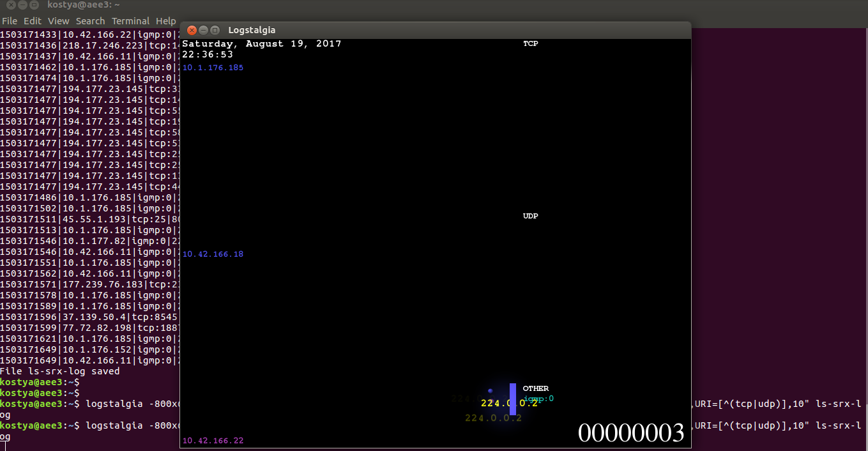Click the TCP protocol label in Logstalgia
The image size is (868, 451).
[x=531, y=43]
